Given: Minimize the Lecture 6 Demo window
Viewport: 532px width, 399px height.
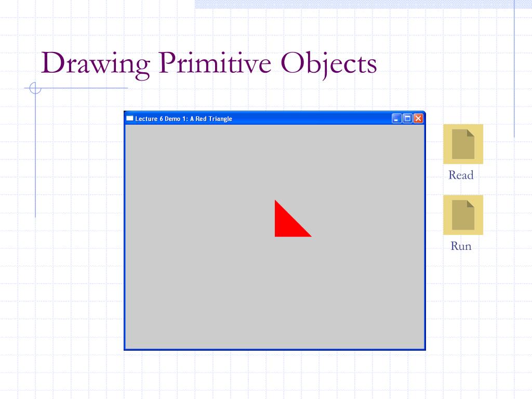Looking at the screenshot, I should click(396, 118).
